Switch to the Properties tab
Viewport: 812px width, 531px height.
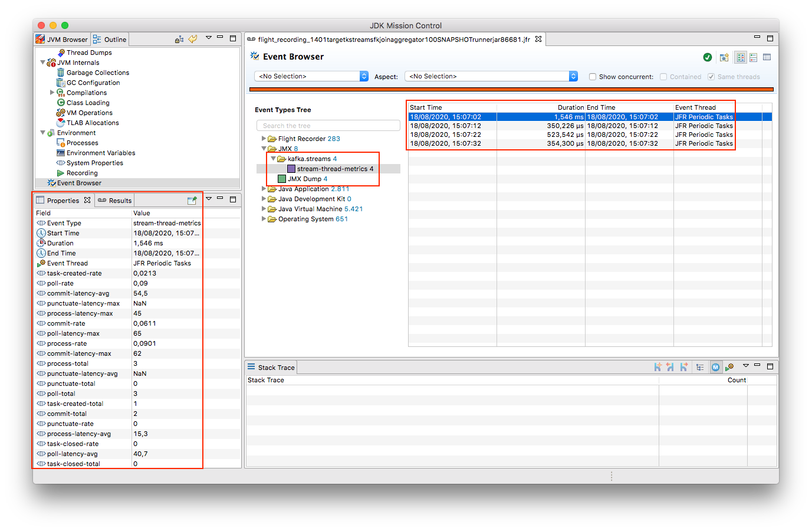coord(63,201)
